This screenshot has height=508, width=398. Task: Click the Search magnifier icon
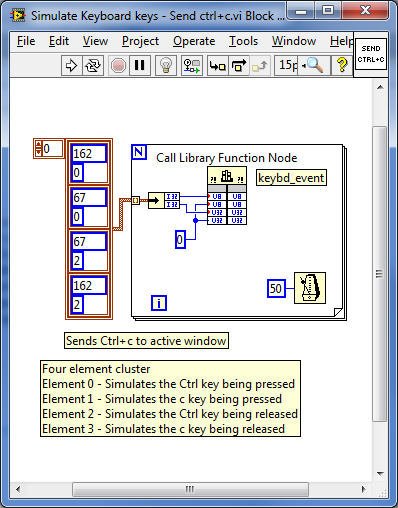click(x=315, y=65)
